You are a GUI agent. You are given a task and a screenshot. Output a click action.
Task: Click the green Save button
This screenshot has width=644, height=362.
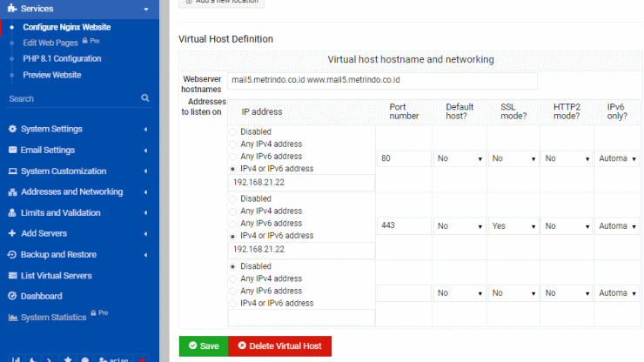pos(204,346)
